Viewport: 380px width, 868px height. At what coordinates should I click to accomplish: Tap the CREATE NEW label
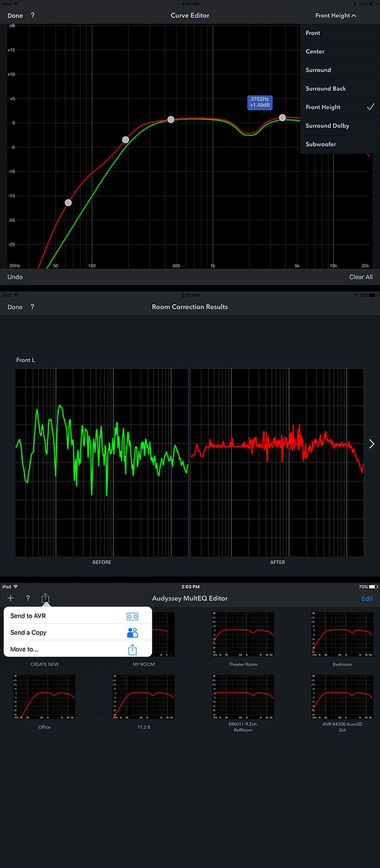(45, 664)
